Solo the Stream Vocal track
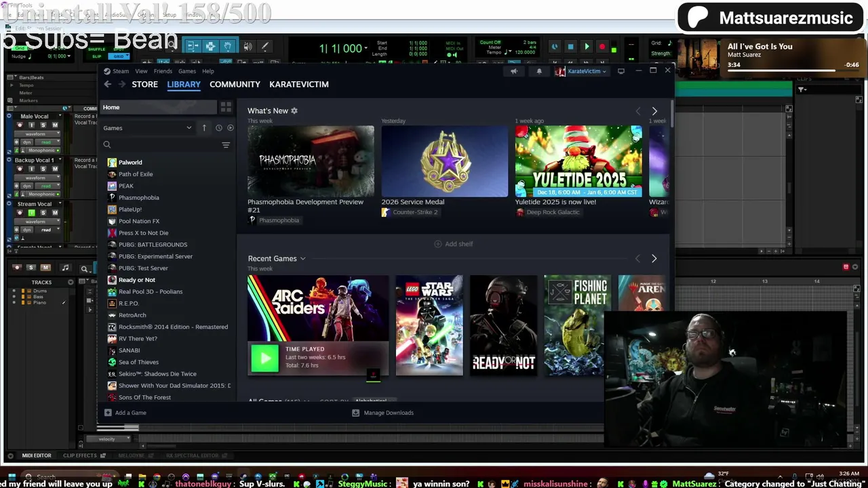Image resolution: width=868 pixels, height=488 pixels. [x=43, y=213]
